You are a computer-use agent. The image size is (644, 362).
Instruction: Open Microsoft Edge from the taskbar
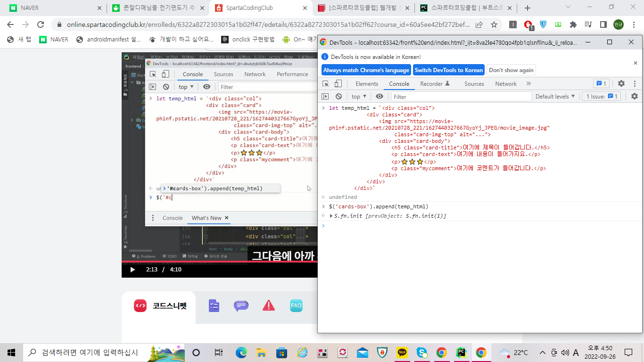tap(241, 353)
